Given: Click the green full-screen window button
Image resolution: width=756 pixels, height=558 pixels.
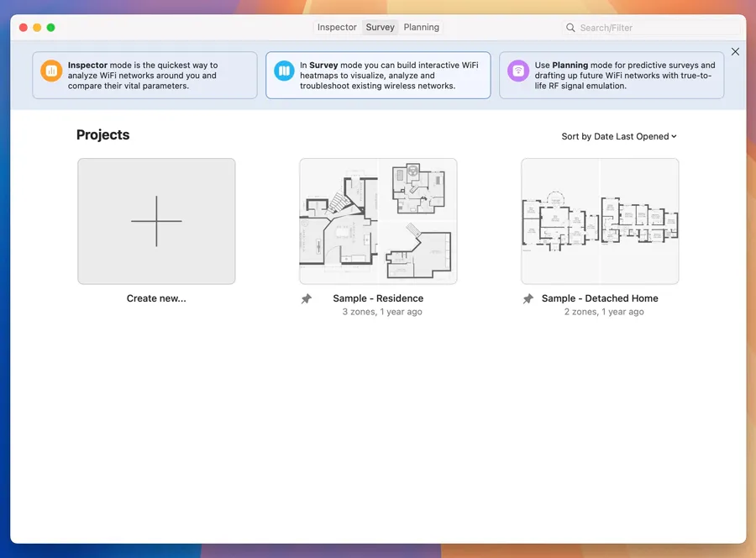Looking at the screenshot, I should click(50, 28).
